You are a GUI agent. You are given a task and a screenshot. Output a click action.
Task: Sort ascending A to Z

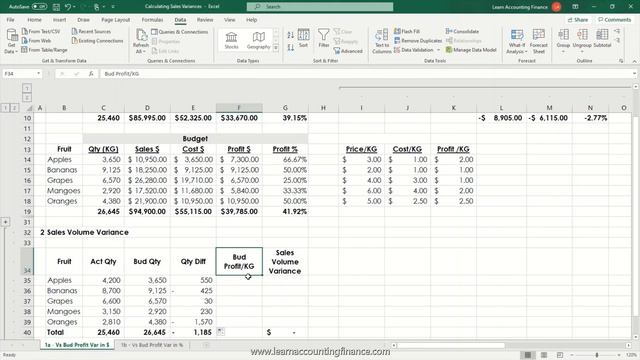(x=291, y=35)
